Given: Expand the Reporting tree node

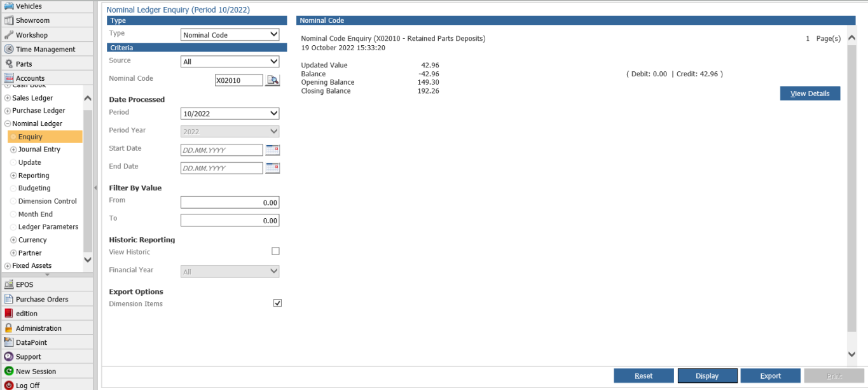Looking at the screenshot, I should 13,176.
